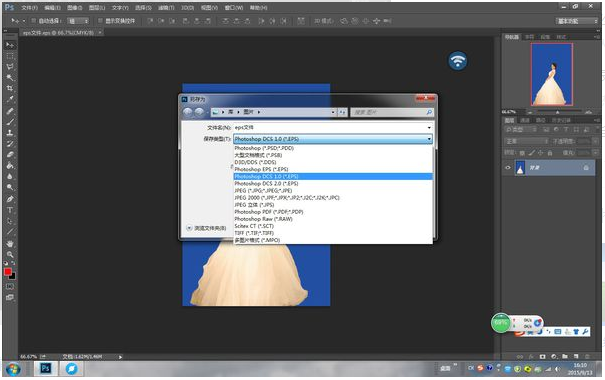Toggle Quick Mask mode
The width and height of the screenshot is (605, 380).
tap(10, 287)
